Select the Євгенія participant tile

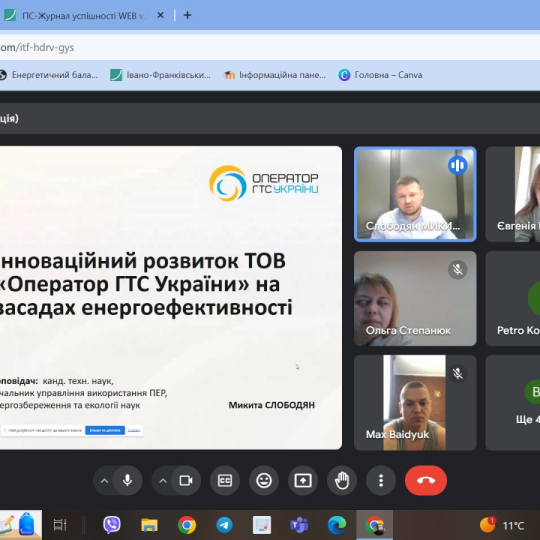pyautogui.click(x=513, y=194)
